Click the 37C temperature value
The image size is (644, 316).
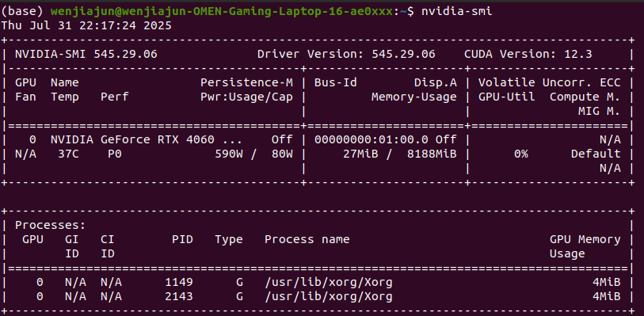point(69,154)
